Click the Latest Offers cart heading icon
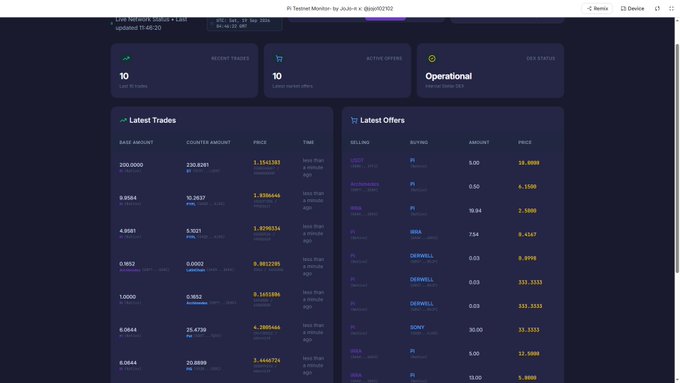The height and width of the screenshot is (383, 680). [354, 120]
